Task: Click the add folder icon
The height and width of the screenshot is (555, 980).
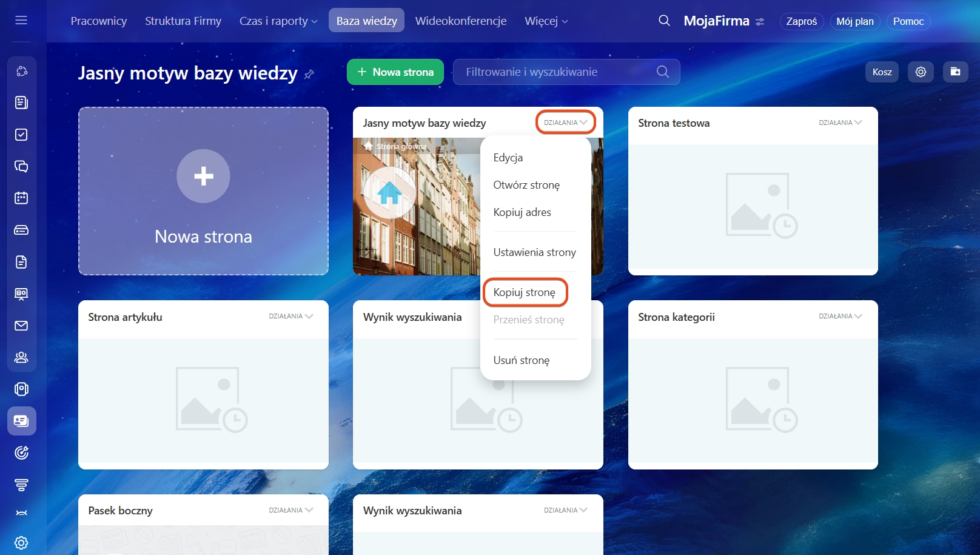Action: click(x=955, y=72)
